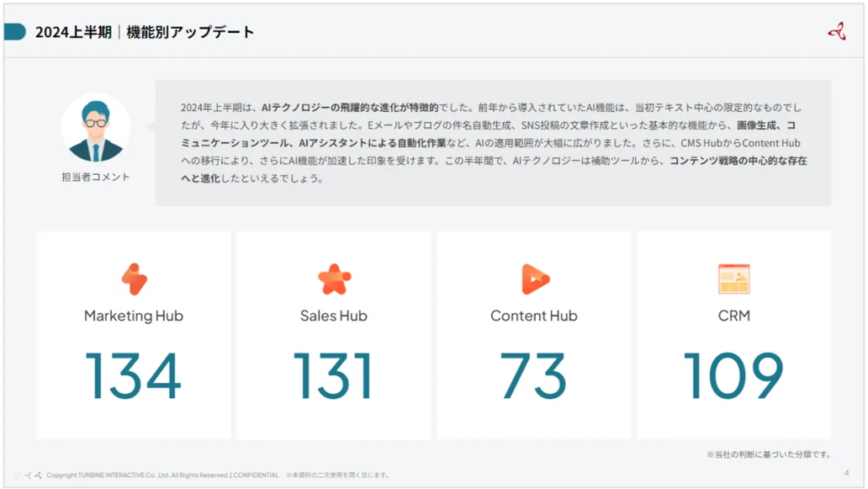This screenshot has height=489, width=868.
Task: Click the CRM label
Action: click(x=734, y=316)
